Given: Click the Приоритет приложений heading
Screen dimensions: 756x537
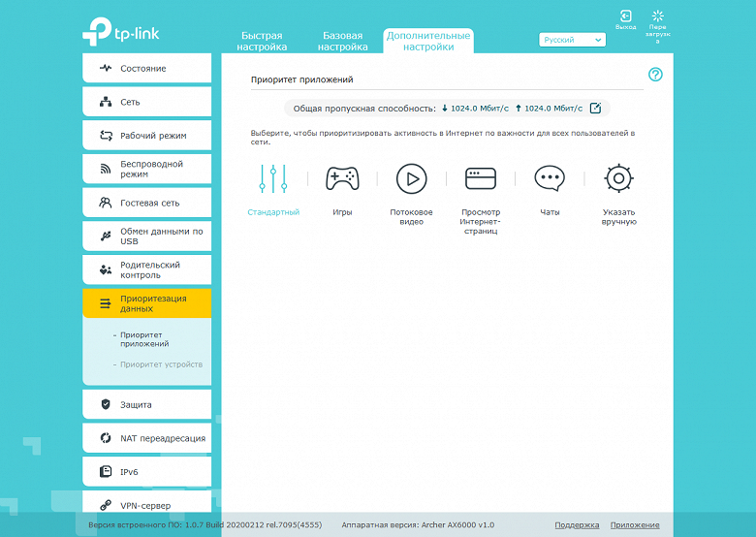Looking at the screenshot, I should click(301, 79).
